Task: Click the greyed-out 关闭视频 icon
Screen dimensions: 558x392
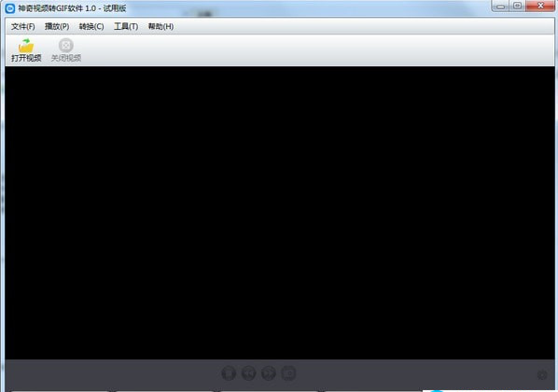Action: (x=66, y=45)
